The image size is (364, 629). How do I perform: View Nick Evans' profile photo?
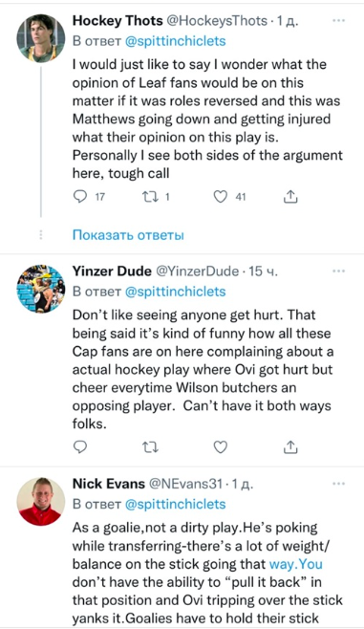pyautogui.click(x=40, y=501)
